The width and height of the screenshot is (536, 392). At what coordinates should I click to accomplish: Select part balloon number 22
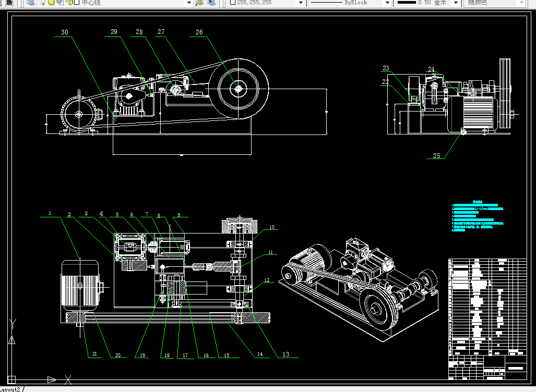386,82
